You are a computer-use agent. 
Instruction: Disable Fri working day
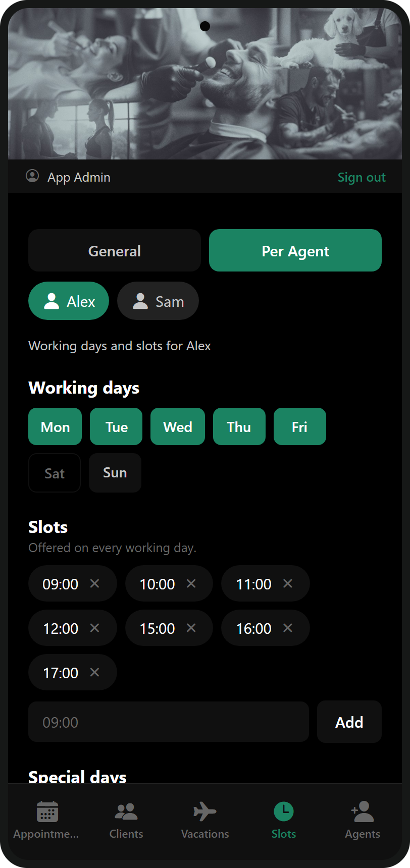pyautogui.click(x=300, y=426)
